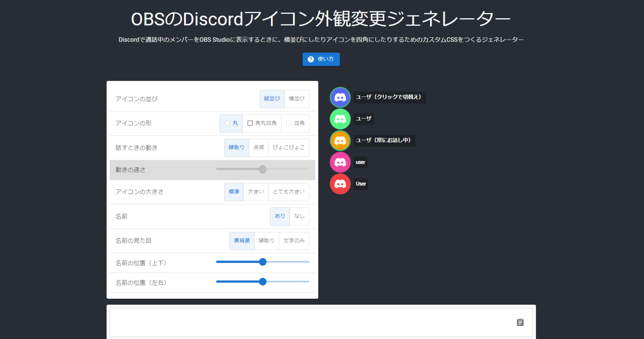Select 文字のみ for name appearance

(294, 240)
